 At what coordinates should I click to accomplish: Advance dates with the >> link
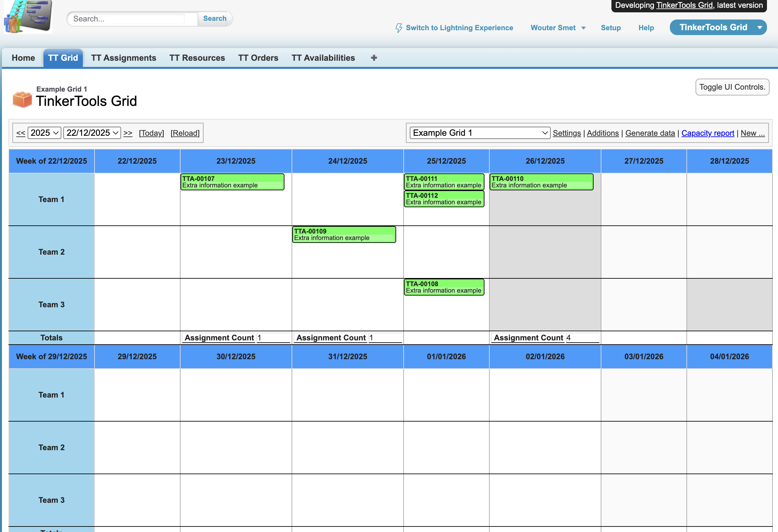tap(128, 133)
